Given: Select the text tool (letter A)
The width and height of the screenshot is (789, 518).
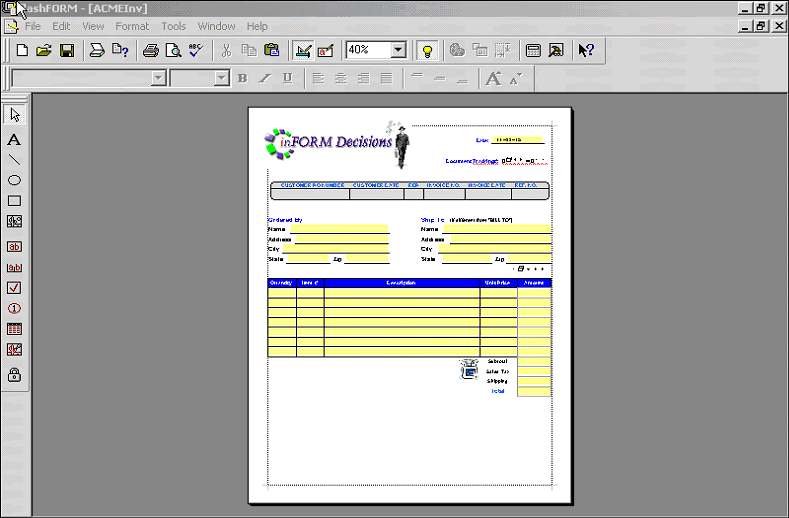Looking at the screenshot, I should (14, 139).
